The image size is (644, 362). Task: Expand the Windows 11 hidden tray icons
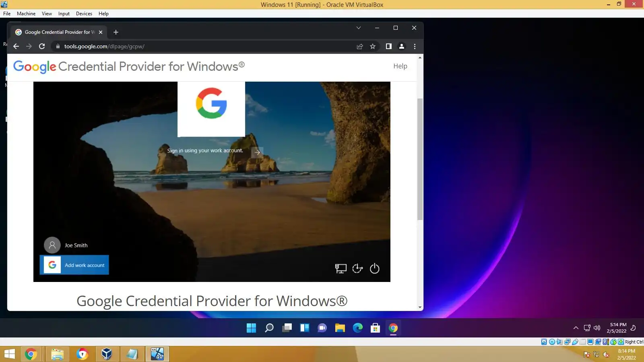576,328
